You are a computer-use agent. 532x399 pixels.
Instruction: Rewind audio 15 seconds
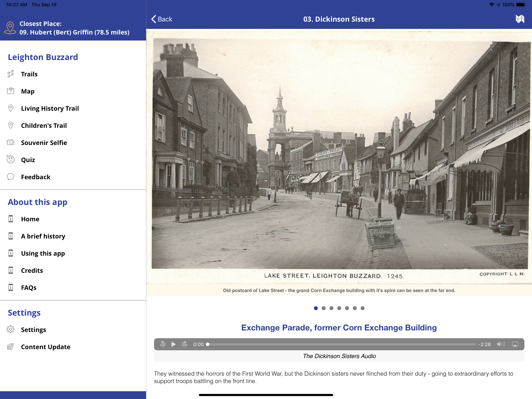click(x=163, y=344)
